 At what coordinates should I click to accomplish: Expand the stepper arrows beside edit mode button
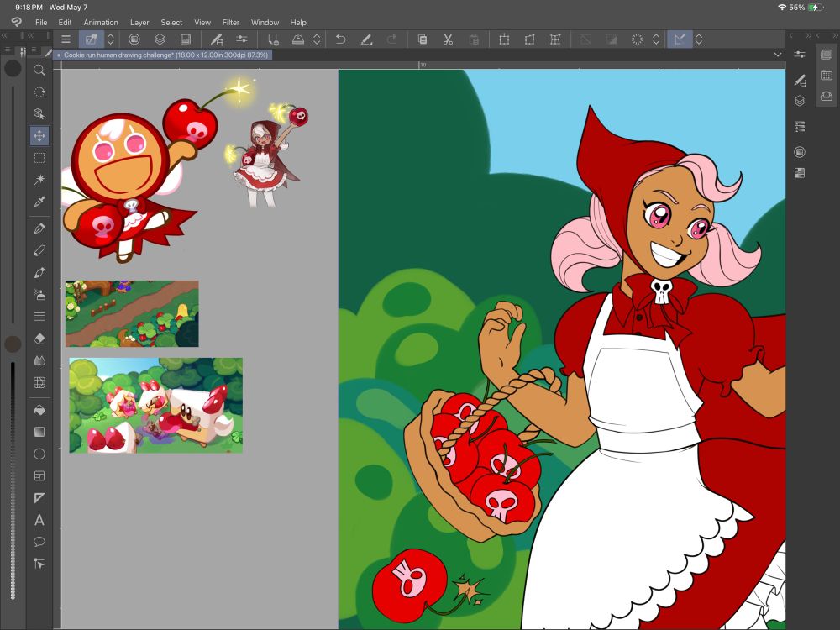click(x=110, y=39)
